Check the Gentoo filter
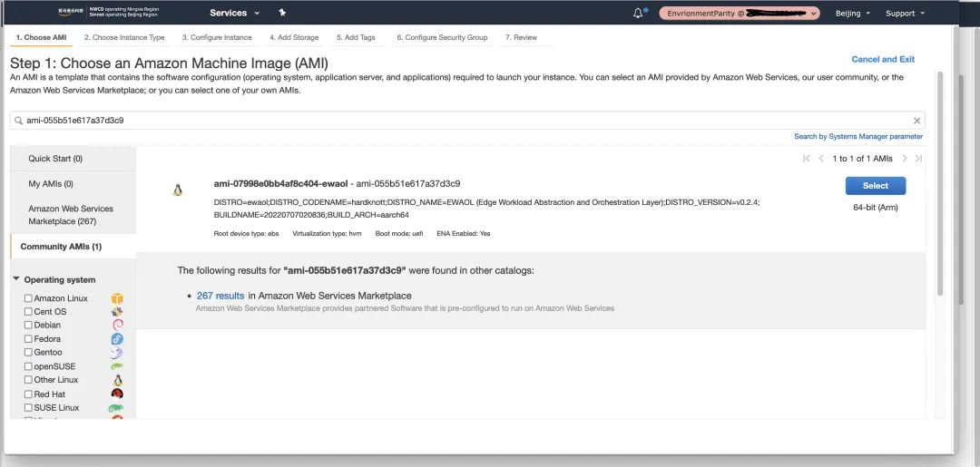The image size is (980, 467). (x=28, y=352)
